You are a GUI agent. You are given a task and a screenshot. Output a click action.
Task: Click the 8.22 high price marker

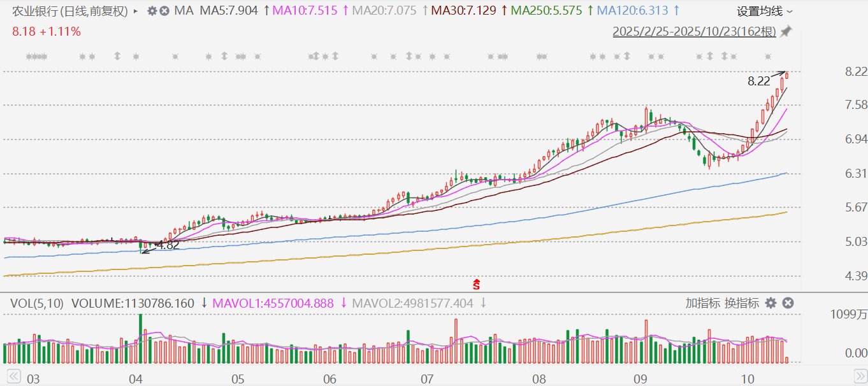tap(758, 81)
